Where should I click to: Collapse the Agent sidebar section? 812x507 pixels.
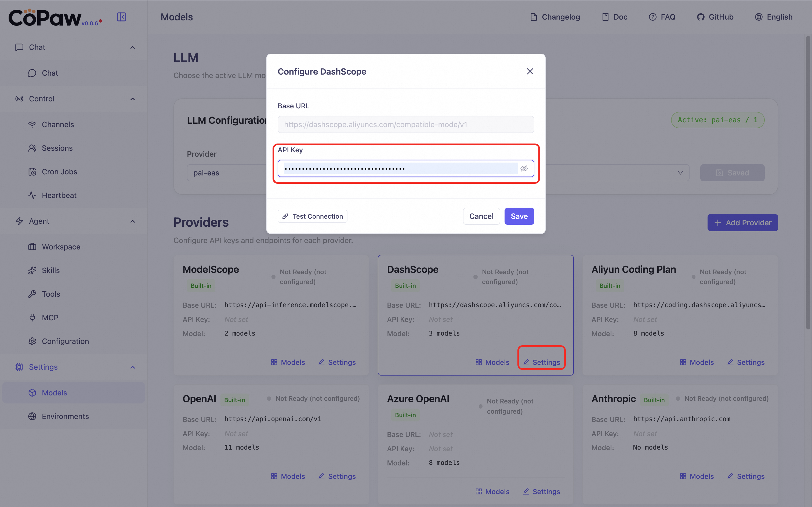[x=133, y=221]
